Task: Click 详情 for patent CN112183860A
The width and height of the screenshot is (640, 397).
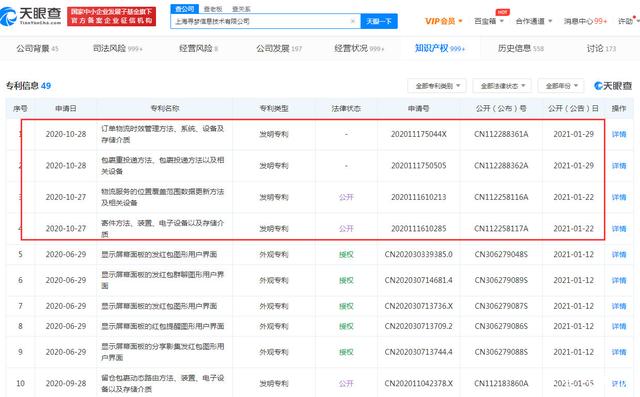Action: tap(619, 384)
